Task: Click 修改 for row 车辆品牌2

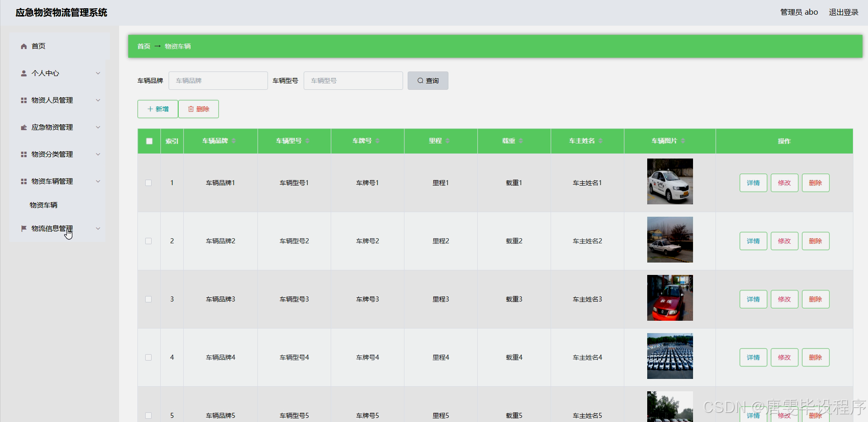Action: pos(784,241)
